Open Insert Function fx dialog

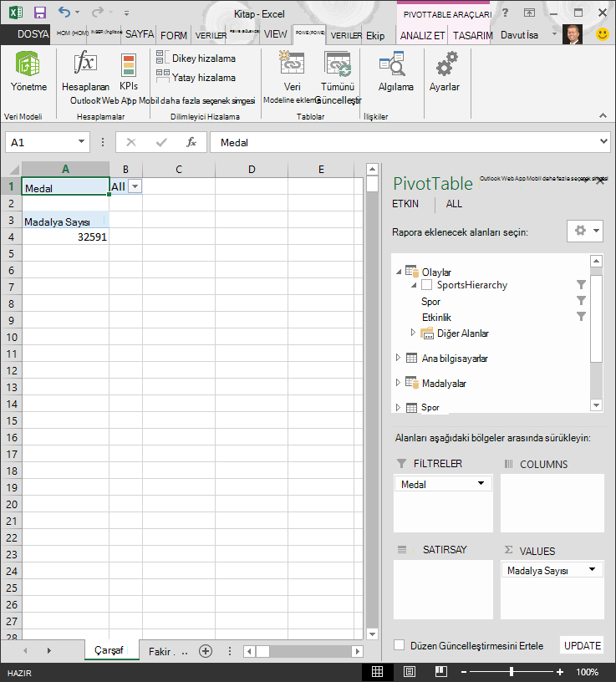pyautogui.click(x=191, y=142)
